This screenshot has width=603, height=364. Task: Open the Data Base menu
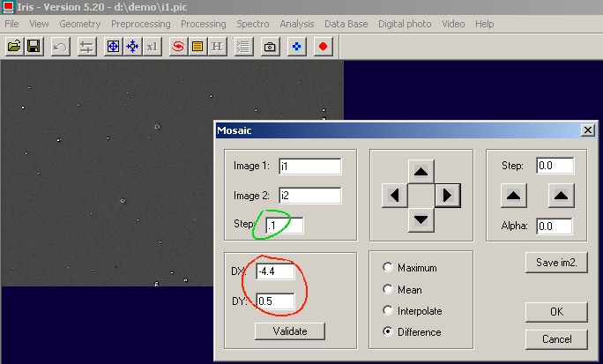click(x=346, y=24)
